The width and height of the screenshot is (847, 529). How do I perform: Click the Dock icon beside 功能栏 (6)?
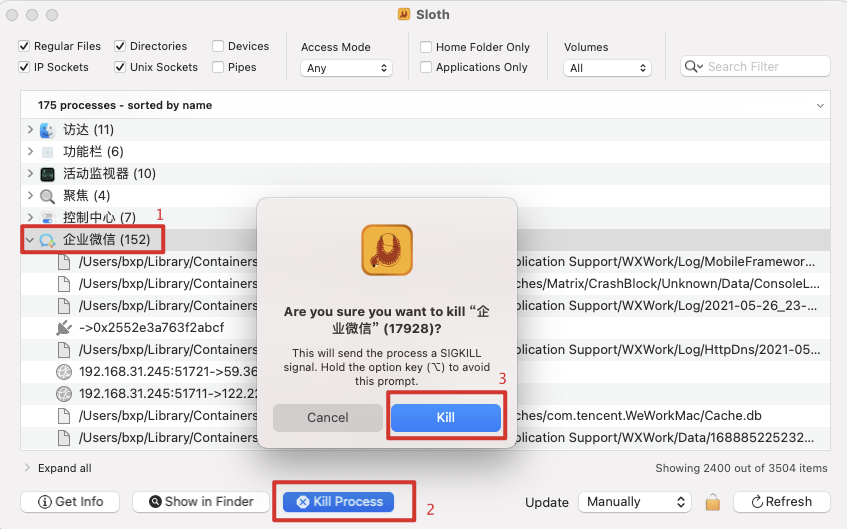click(48, 152)
